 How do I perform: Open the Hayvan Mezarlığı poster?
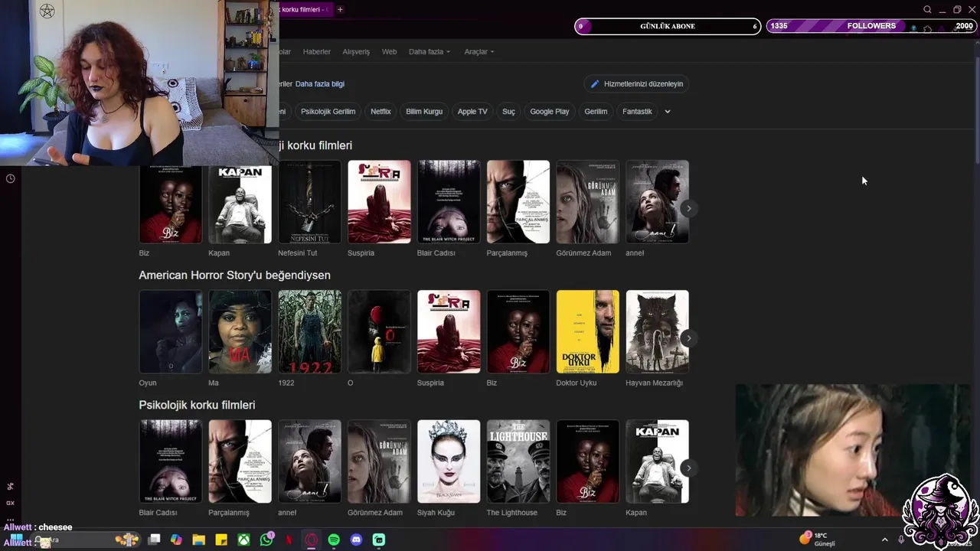658,331
